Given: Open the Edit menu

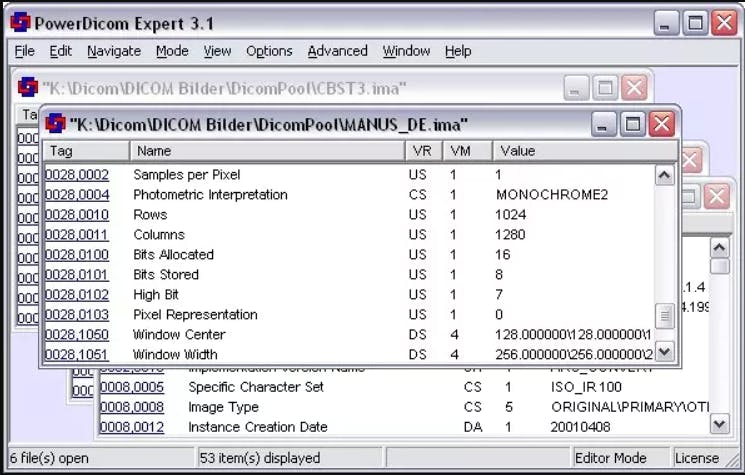Looking at the screenshot, I should tap(60, 51).
